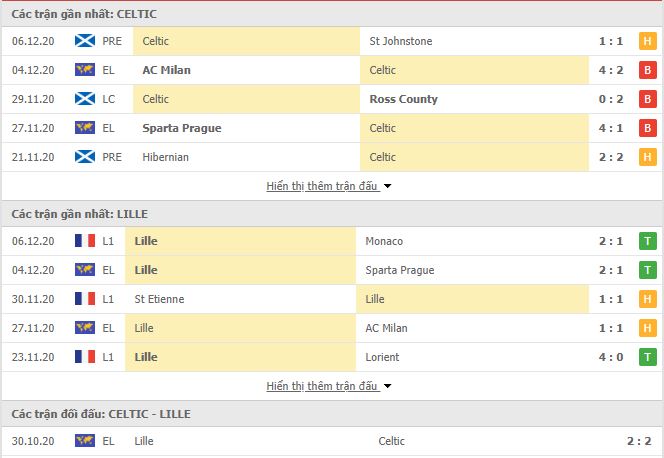Click the Các trận đối đầu: CELTIC - LILLE header
This screenshot has width=664, height=458.
101,414
